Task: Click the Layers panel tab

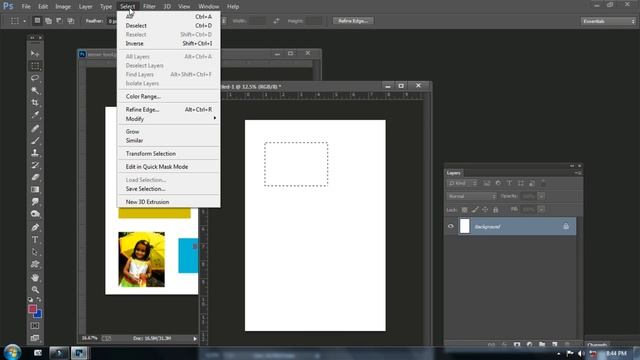Action: click(453, 173)
